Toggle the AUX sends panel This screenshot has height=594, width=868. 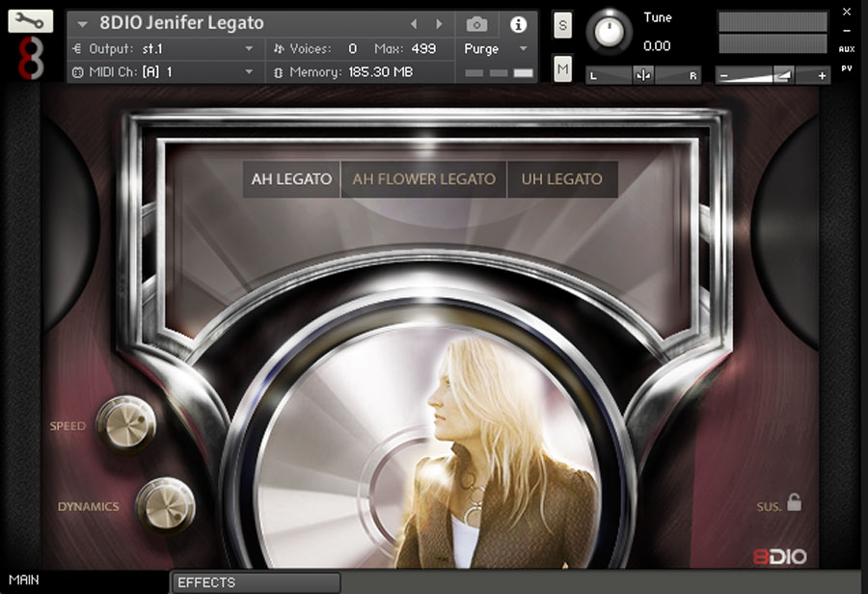[x=847, y=49]
